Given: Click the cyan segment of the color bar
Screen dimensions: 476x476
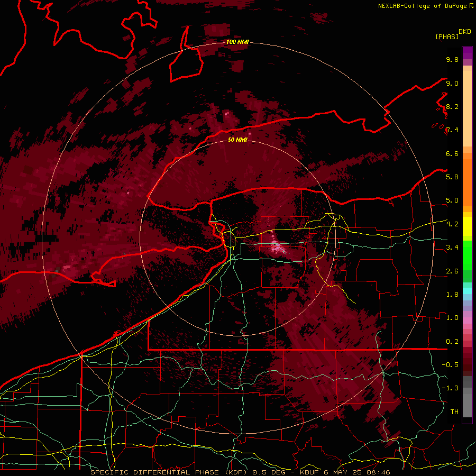Looking at the screenshot, I should pyautogui.click(x=467, y=290).
